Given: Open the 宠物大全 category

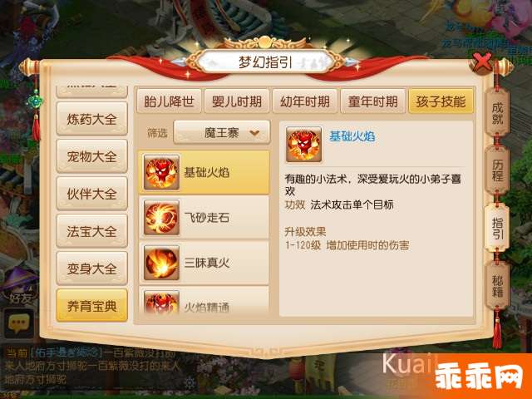Looking at the screenshot, I should click(92, 156).
